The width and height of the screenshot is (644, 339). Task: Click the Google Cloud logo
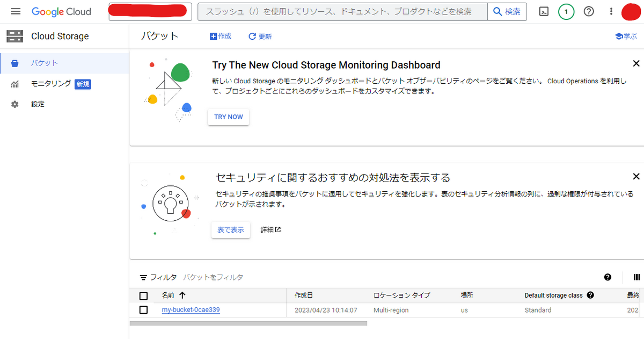61,11
